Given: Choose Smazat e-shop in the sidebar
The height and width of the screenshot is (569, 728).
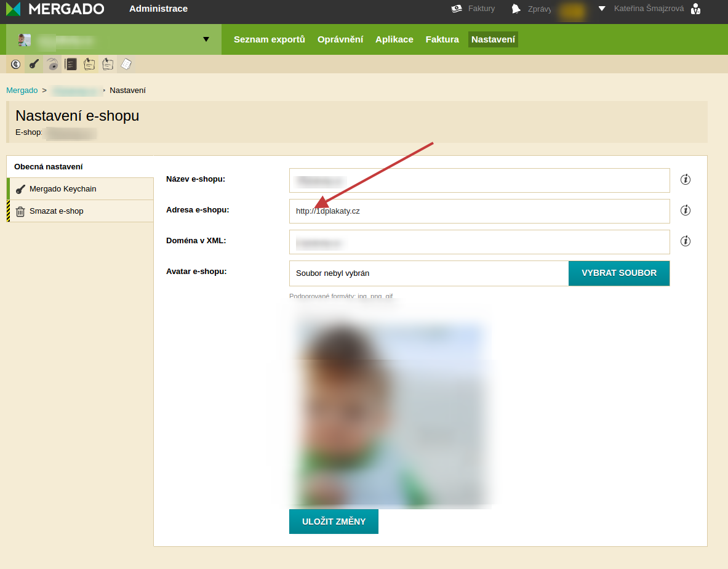Looking at the screenshot, I should tap(57, 211).
